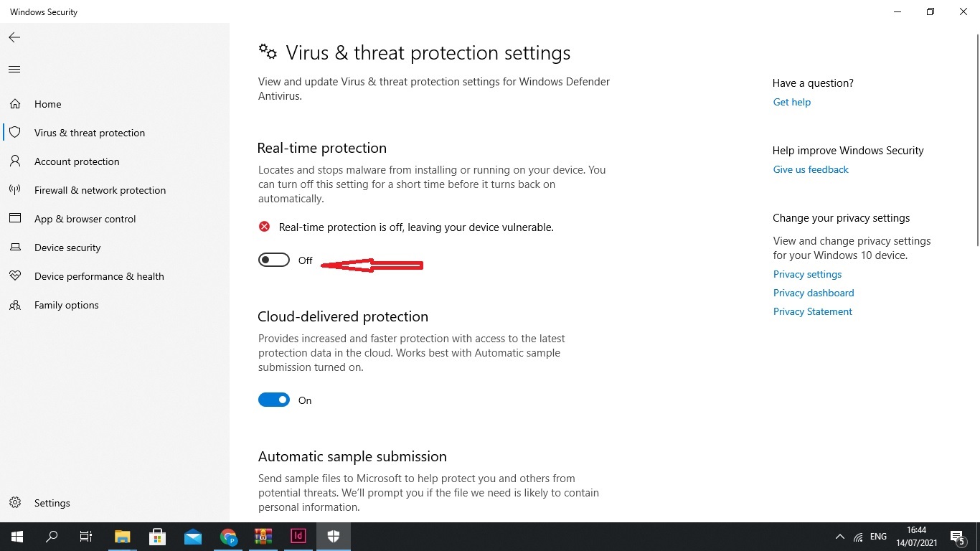Image resolution: width=980 pixels, height=551 pixels.
Task: Click the Device performance heart icon
Action: tap(15, 276)
